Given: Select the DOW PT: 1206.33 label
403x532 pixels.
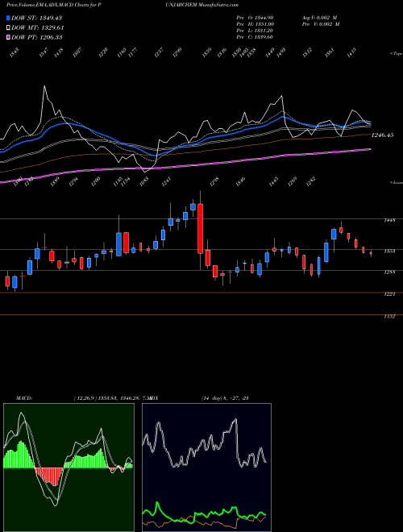Looking at the screenshot, I should [x=36, y=37].
